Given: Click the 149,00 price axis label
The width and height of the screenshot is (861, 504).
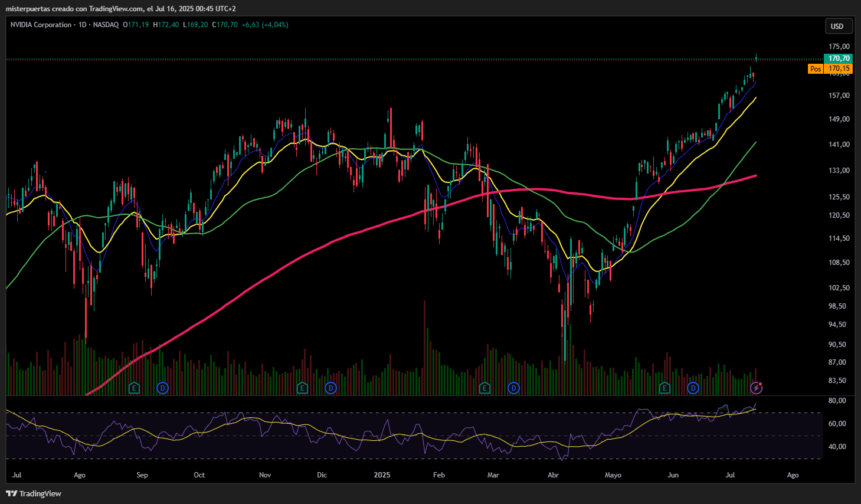Looking at the screenshot, I should coord(839,119).
